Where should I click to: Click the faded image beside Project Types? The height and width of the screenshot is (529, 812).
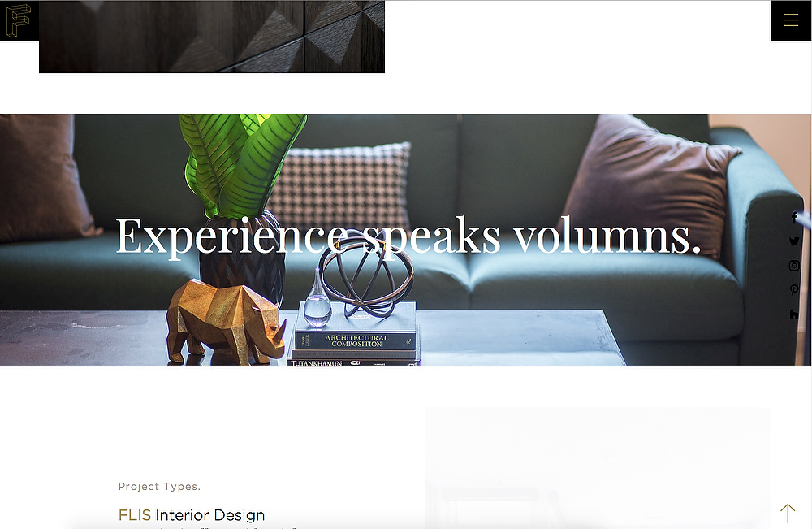pyautogui.click(x=598, y=468)
